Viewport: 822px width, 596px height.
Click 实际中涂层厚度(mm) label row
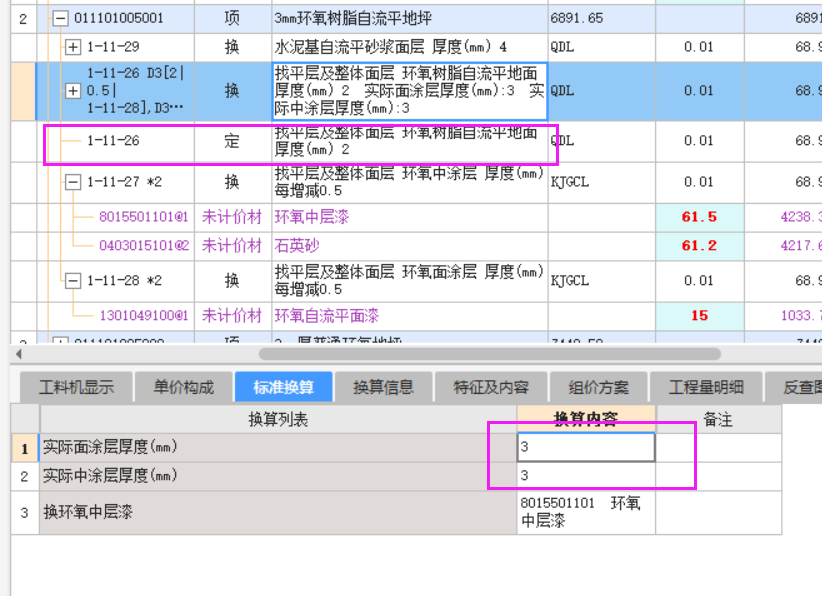point(278,476)
